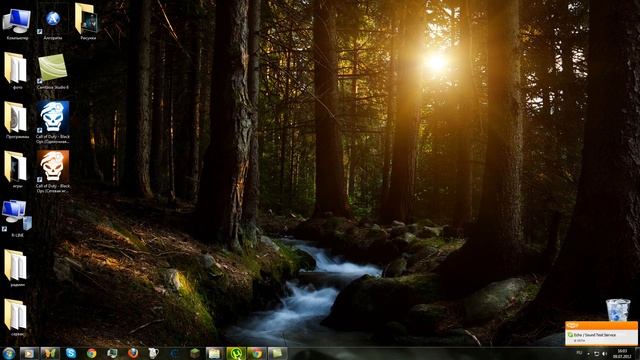The width and height of the screenshot is (640, 360).
Task: Show hidden tray icons arrow
Action: pyautogui.click(x=588, y=353)
